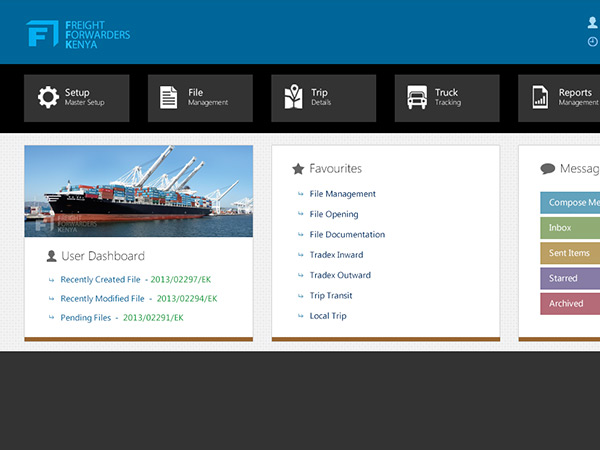Click the user profile icon in header
Screen dimensions: 600x450
[x=593, y=22]
